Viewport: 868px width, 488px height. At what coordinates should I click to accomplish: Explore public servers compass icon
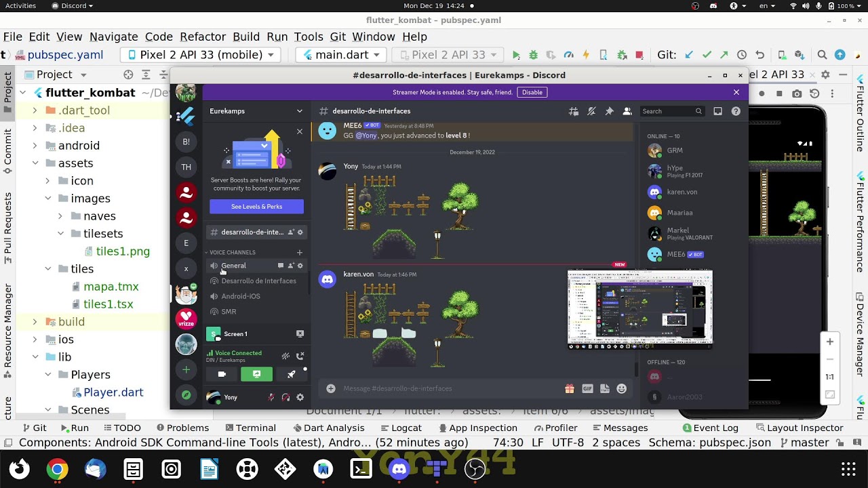tap(186, 395)
